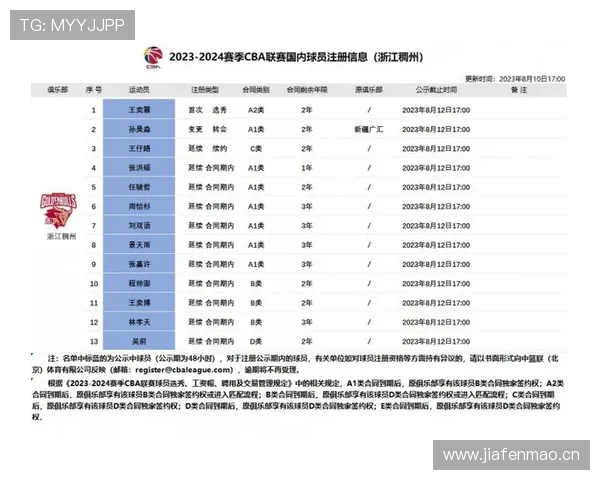Select player '吴前' in row 13
The height and width of the screenshot is (480, 600).
click(139, 341)
